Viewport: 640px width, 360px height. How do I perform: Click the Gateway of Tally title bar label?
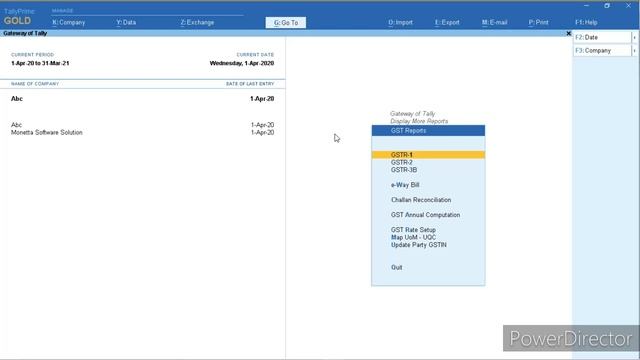coord(25,33)
